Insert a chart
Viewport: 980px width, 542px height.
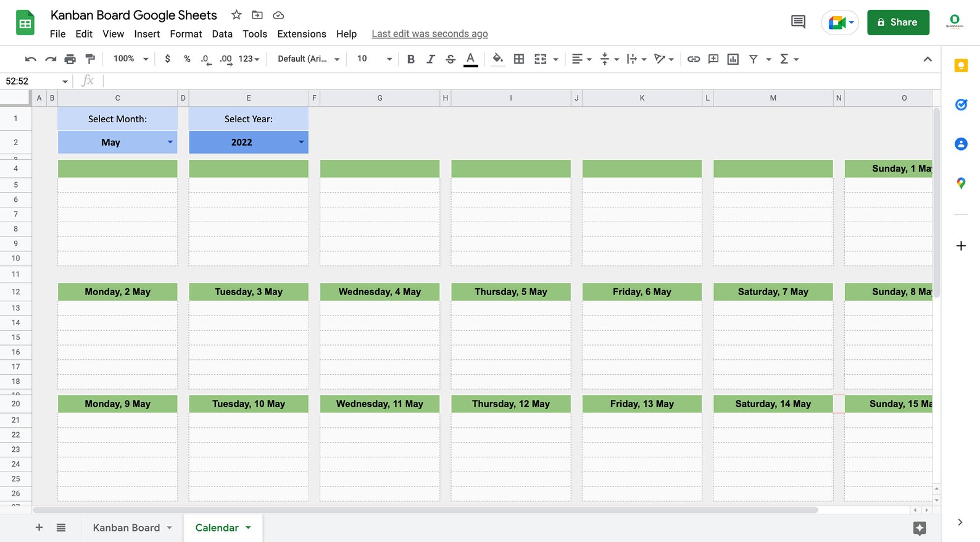coord(733,59)
